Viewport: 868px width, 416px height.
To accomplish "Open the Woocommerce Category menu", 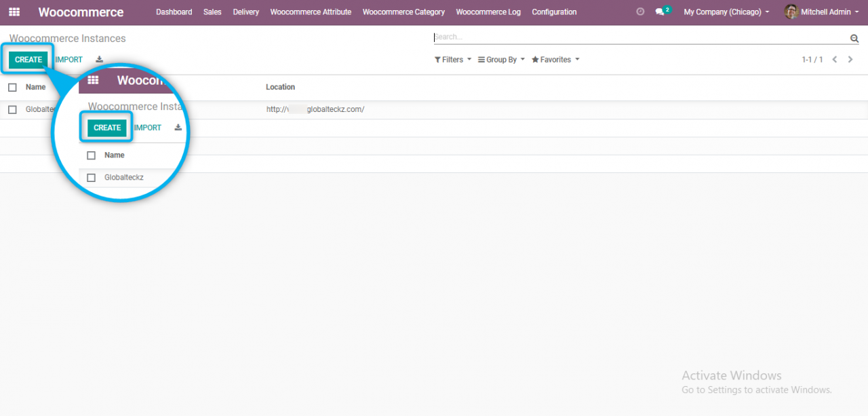I will pyautogui.click(x=403, y=12).
